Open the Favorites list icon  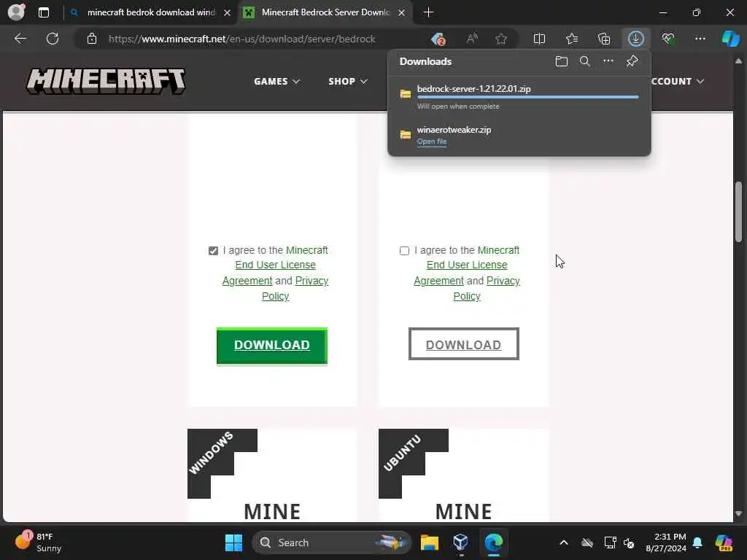(x=572, y=39)
